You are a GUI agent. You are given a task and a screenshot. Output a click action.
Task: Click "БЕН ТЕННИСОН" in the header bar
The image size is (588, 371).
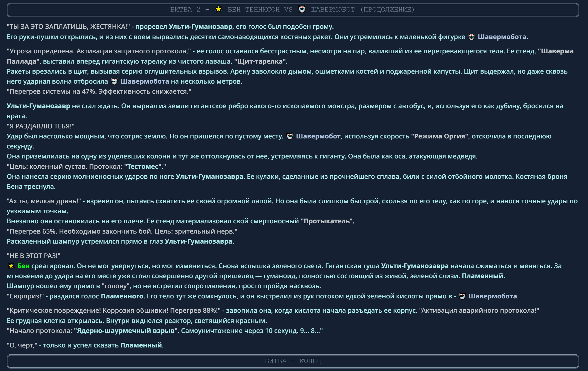[253, 10]
